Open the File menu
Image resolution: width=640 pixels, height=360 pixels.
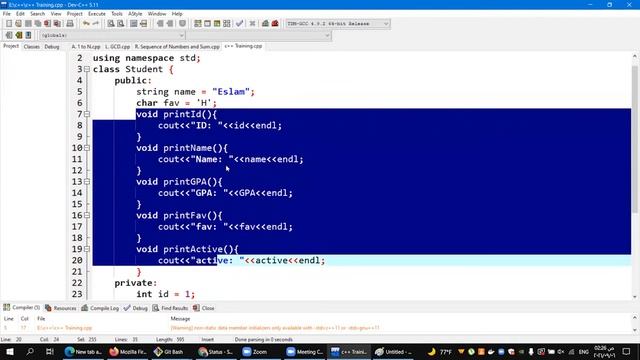click(7, 14)
